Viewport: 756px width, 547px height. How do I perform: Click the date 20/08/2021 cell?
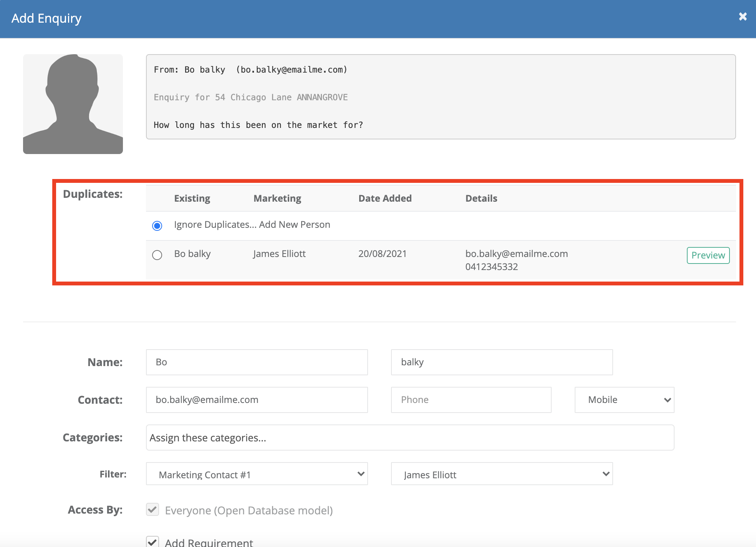(383, 254)
